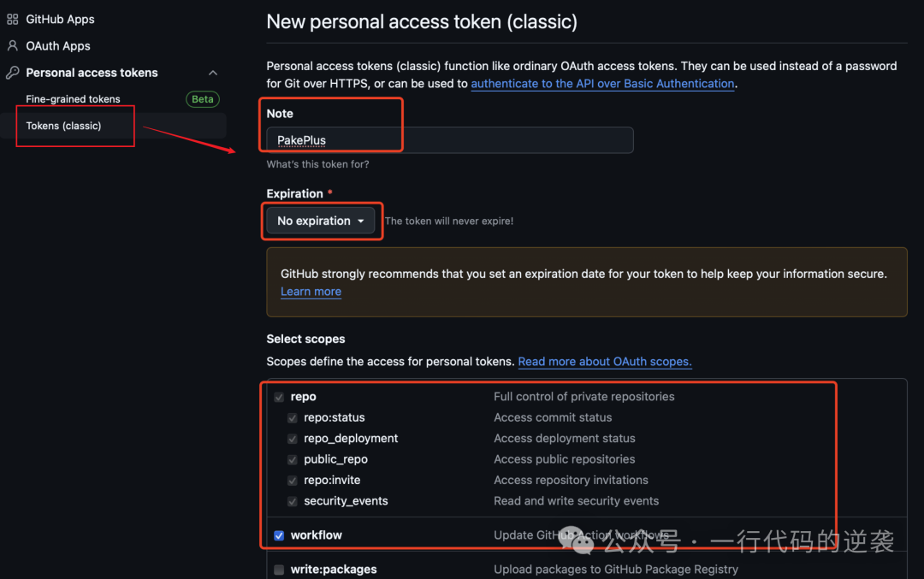
Task: Check the security_events scope
Action: pyautogui.click(x=292, y=500)
